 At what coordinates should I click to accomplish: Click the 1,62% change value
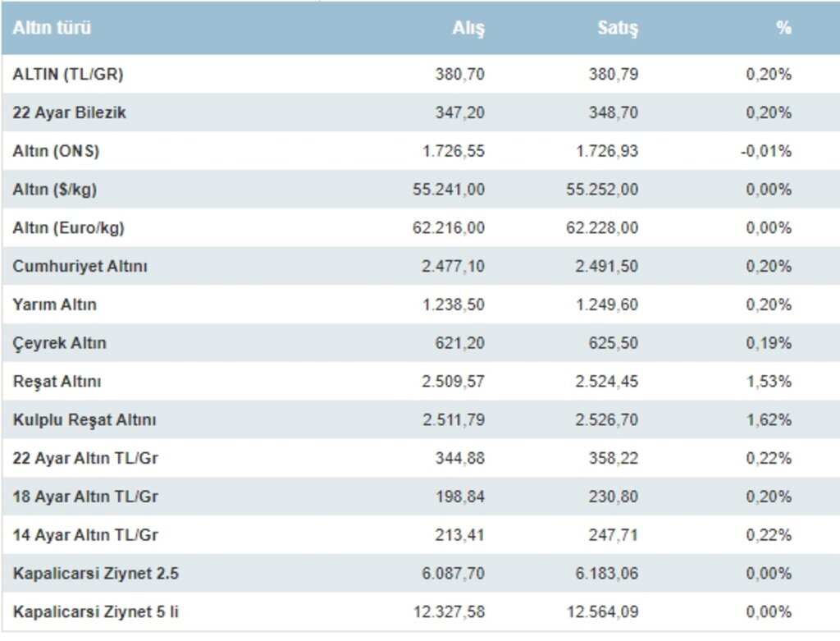769,420
